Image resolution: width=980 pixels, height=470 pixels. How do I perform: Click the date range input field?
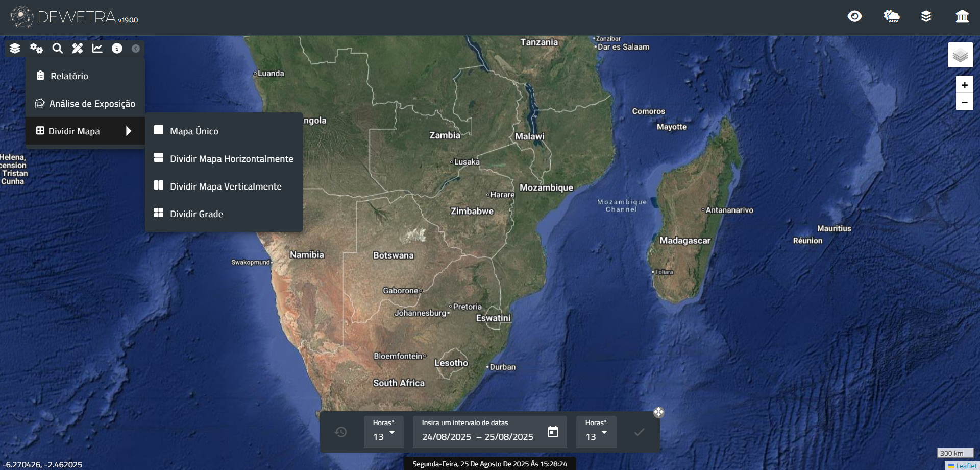[x=477, y=437]
